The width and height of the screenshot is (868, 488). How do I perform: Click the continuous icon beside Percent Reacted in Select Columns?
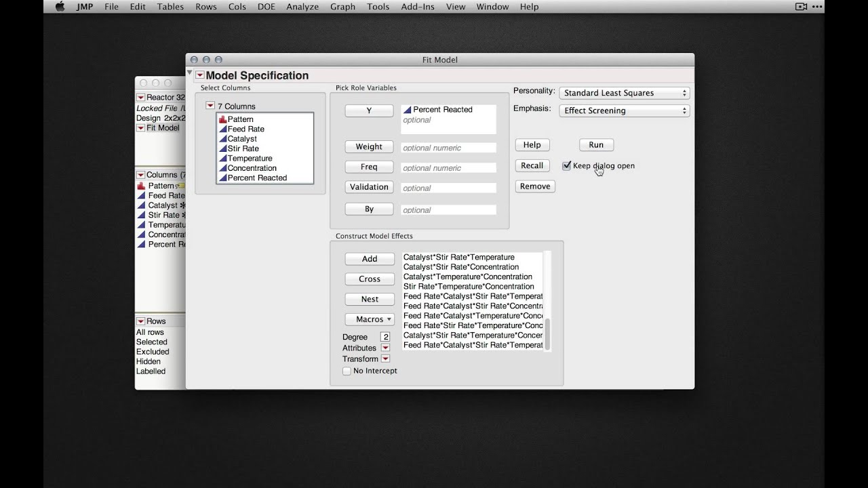click(222, 178)
